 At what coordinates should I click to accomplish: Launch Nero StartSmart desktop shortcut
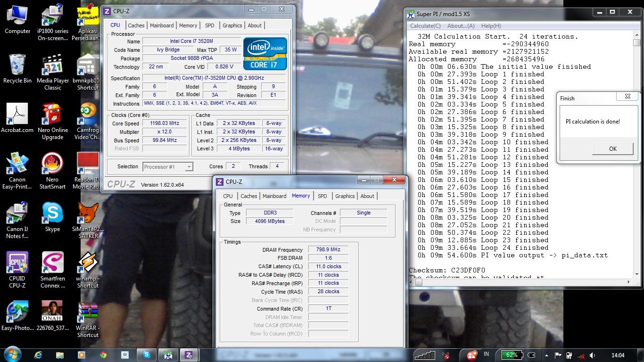[52, 172]
